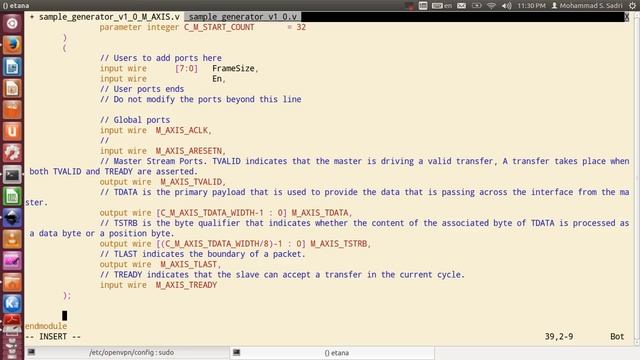The width and height of the screenshot is (640, 360).
Task: Open LibreOffice Writer from the launcher
Action: pos(12,67)
